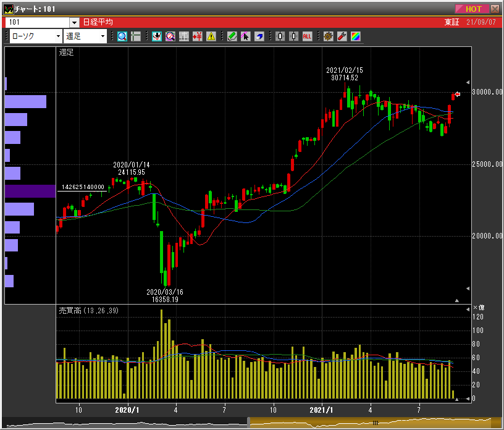
Task: Expand the ローソク chart type dropdown
Action: (x=57, y=36)
